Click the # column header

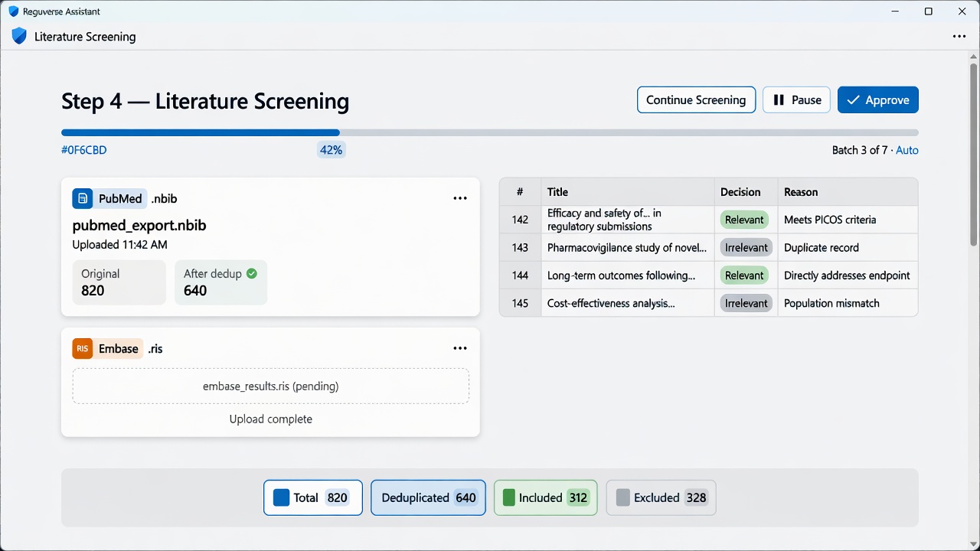pos(520,192)
